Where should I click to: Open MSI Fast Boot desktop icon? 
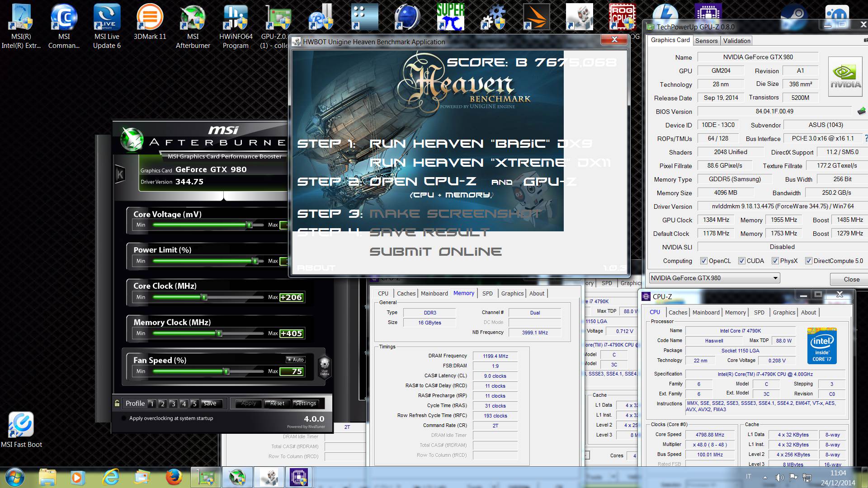point(21,430)
